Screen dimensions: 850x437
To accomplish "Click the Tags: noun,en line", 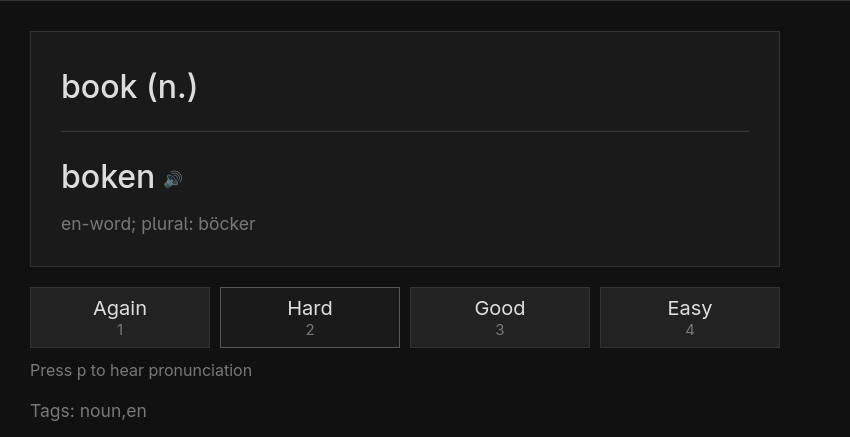I will (88, 411).
